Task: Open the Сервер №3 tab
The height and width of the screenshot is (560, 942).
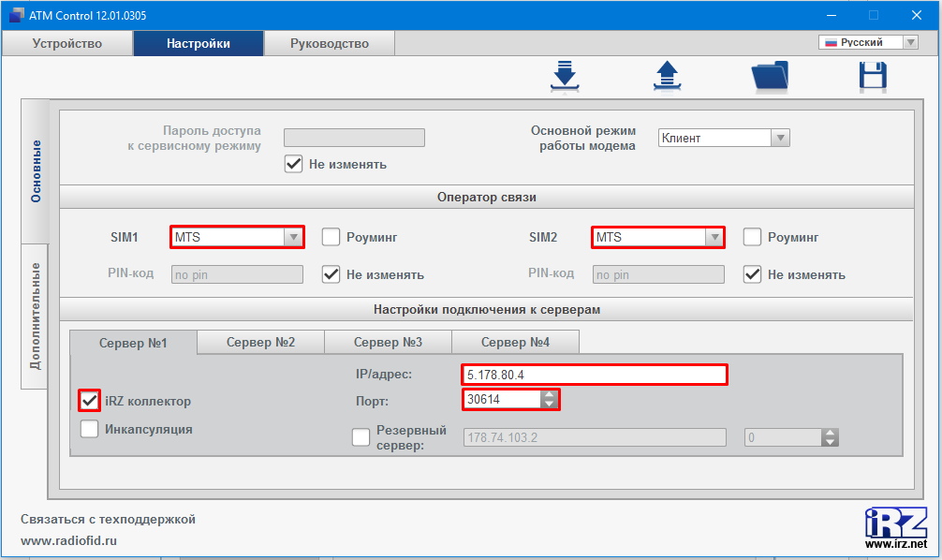Action: tap(388, 342)
